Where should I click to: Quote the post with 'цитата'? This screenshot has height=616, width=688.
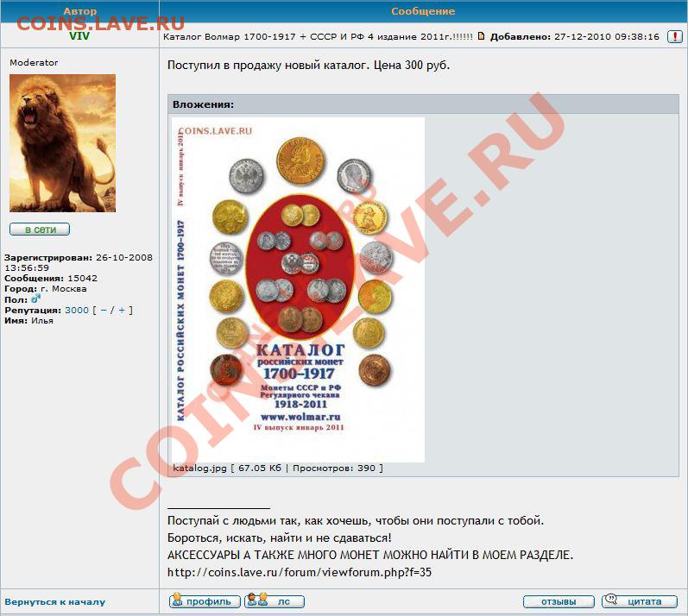tap(640, 601)
